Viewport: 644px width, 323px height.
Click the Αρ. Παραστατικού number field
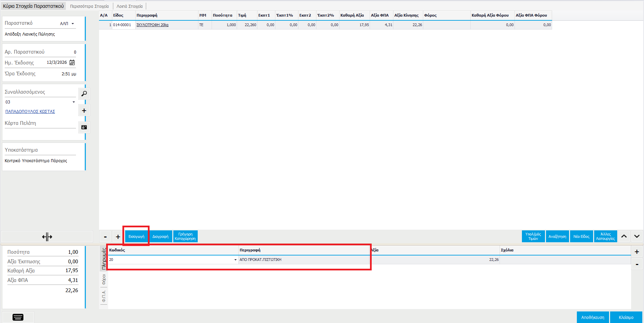(61, 52)
